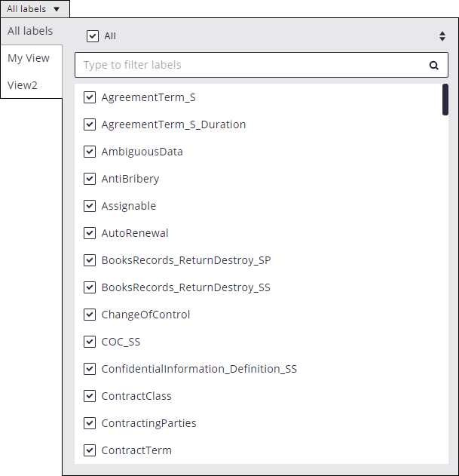This screenshot has width=459, height=476.
Task: Uncheck ContractingParties checkbox
Action: pos(90,423)
